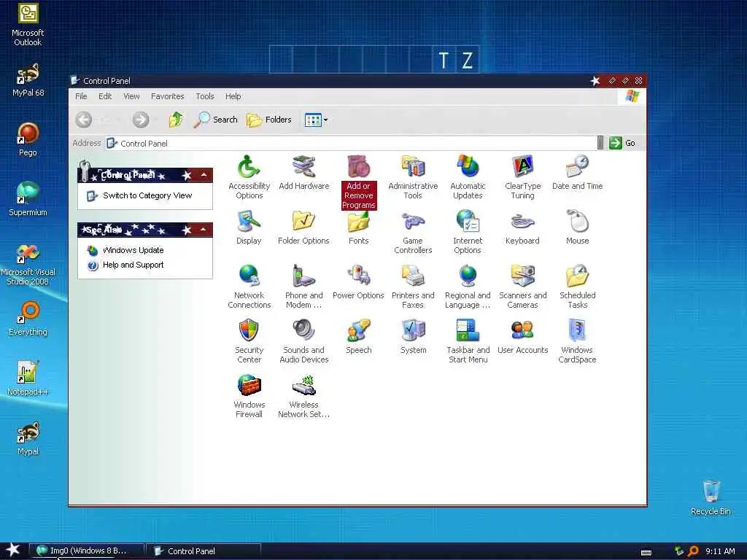Open Regional and Language icon
The height and width of the screenshot is (560, 747).
coord(468,286)
